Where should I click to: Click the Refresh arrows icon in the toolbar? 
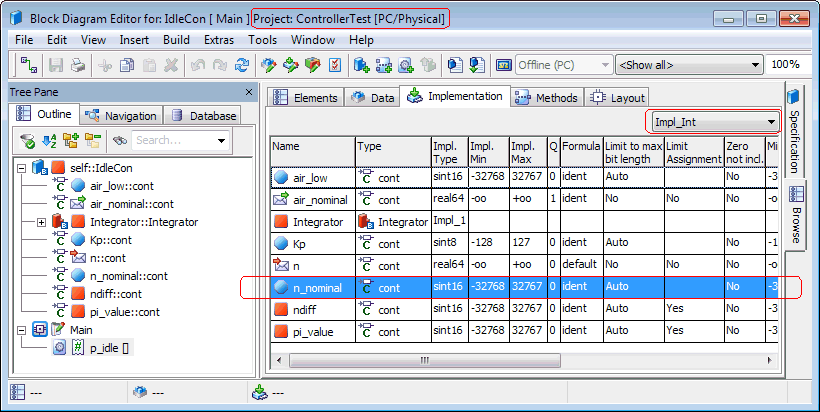242,65
